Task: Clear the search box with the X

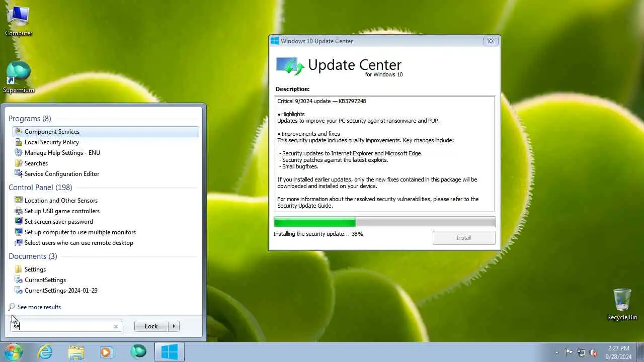Action: 116,326
